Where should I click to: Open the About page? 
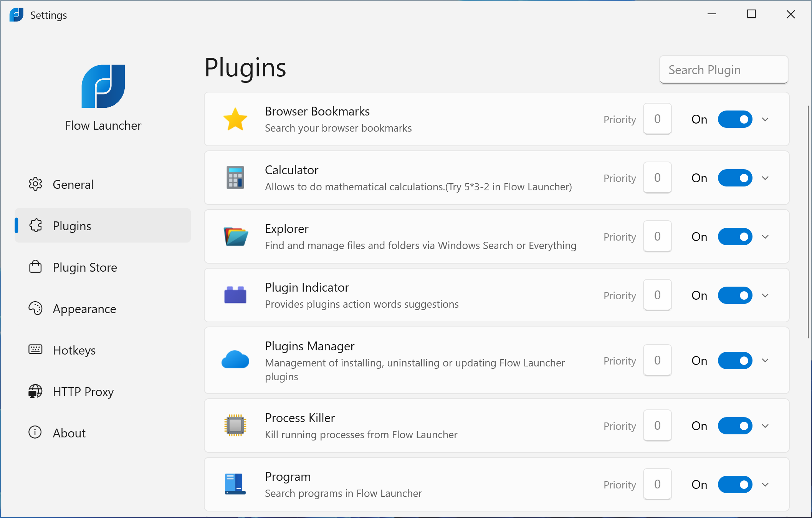103,433
